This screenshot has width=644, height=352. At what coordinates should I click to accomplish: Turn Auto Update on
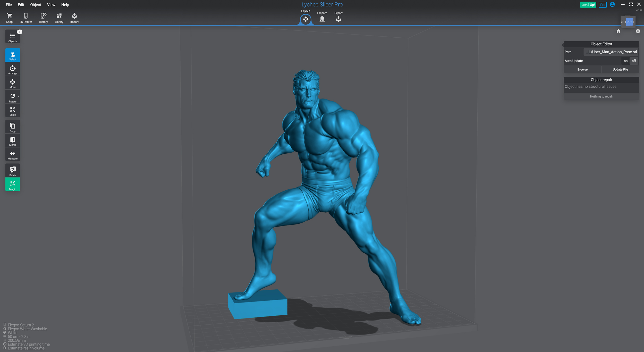click(x=625, y=61)
